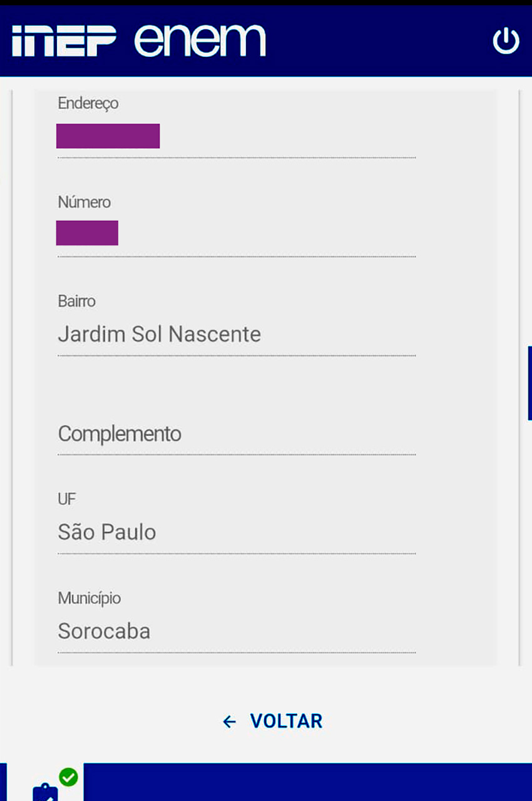532x801 pixels.
Task: Tap the Bairro label
Action: (x=76, y=301)
